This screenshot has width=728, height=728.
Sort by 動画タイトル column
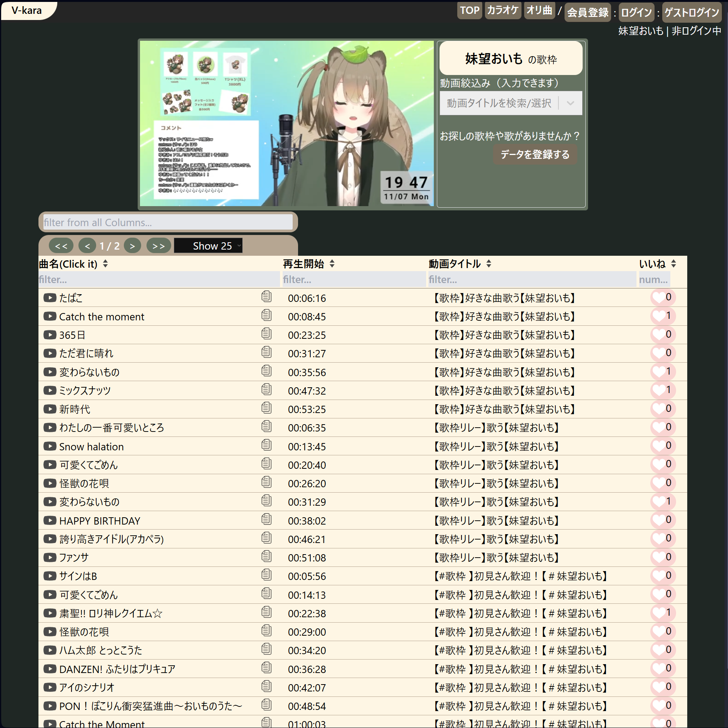pyautogui.click(x=460, y=264)
